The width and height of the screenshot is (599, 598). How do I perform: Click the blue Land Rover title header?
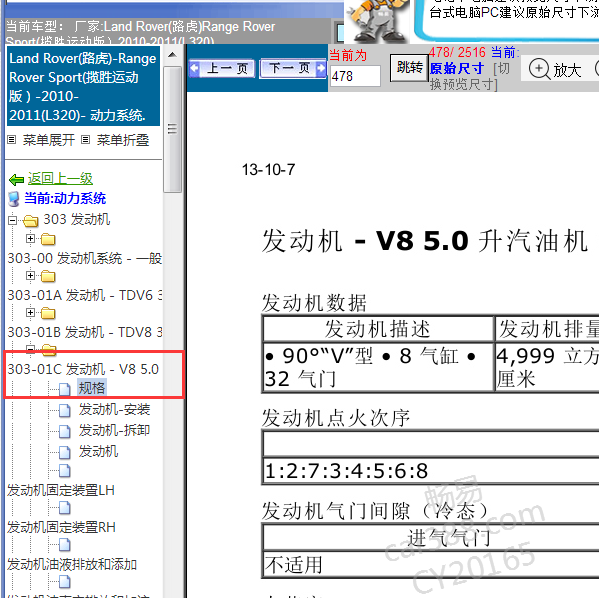[x=83, y=87]
